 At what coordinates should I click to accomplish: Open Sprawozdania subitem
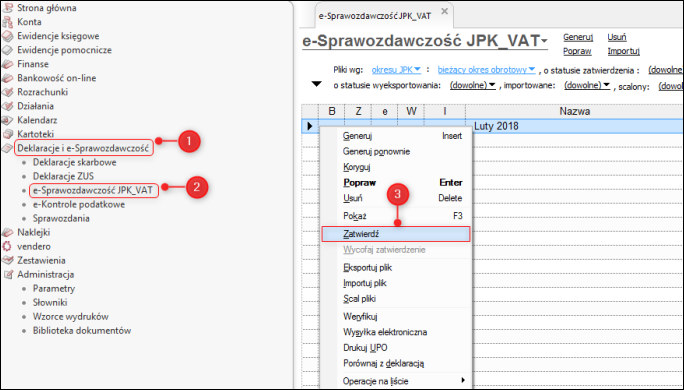pyautogui.click(x=61, y=218)
